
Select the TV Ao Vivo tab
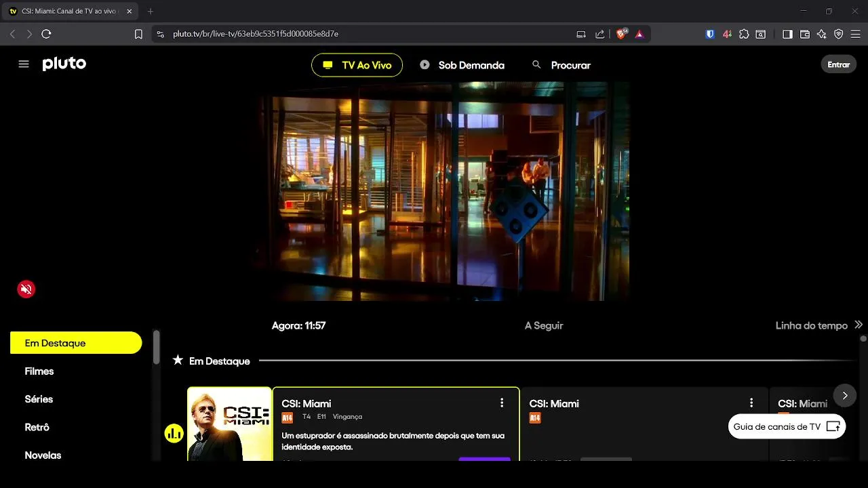point(357,65)
